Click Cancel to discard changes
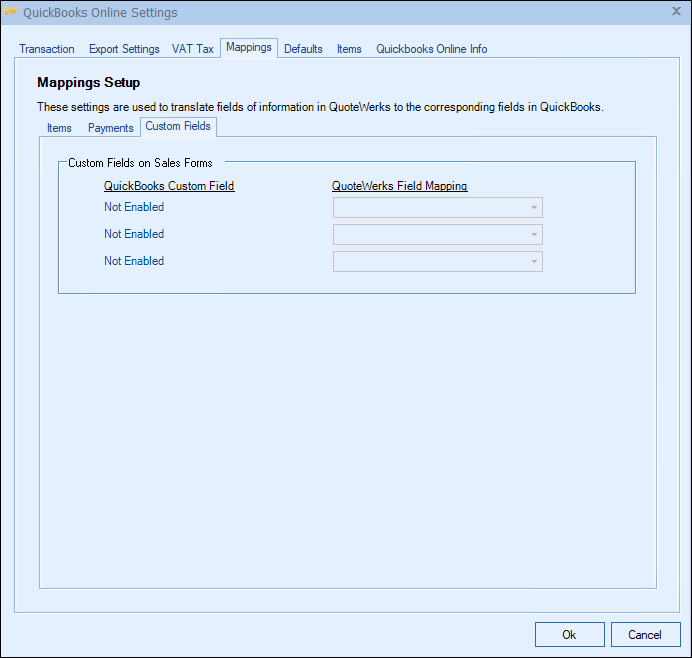This screenshot has height=658, width=692. tap(645, 635)
